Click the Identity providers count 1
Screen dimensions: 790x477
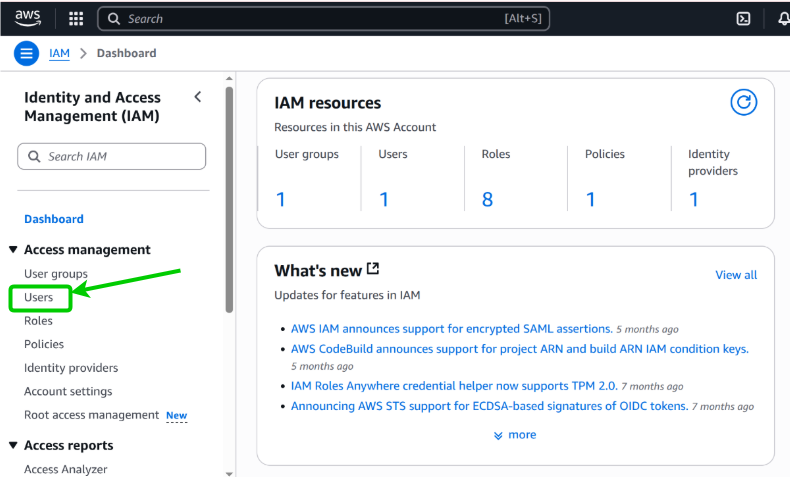click(694, 199)
